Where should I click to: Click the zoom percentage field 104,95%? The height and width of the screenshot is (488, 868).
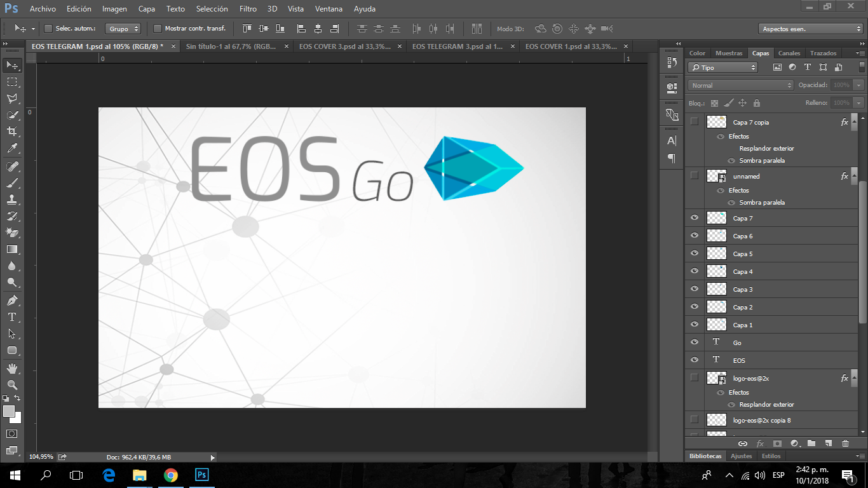point(42,457)
